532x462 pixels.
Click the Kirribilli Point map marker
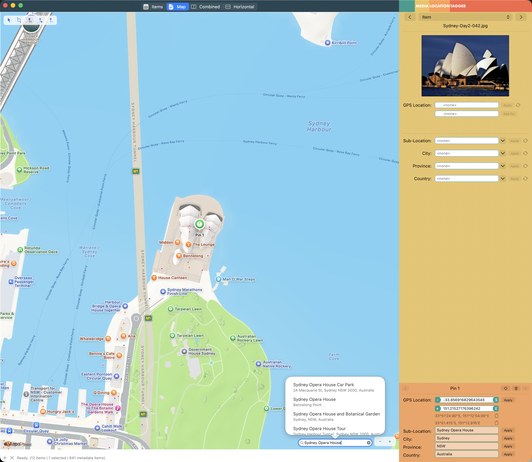click(327, 43)
